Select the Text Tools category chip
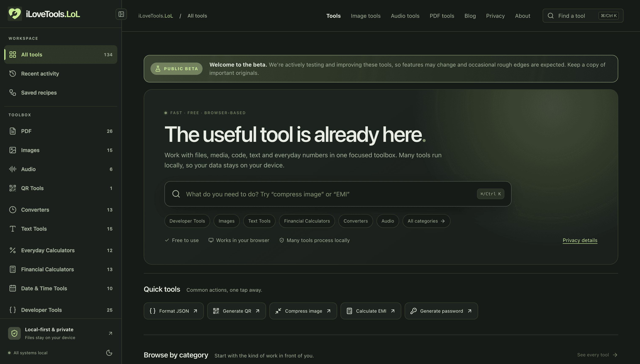 (259, 221)
